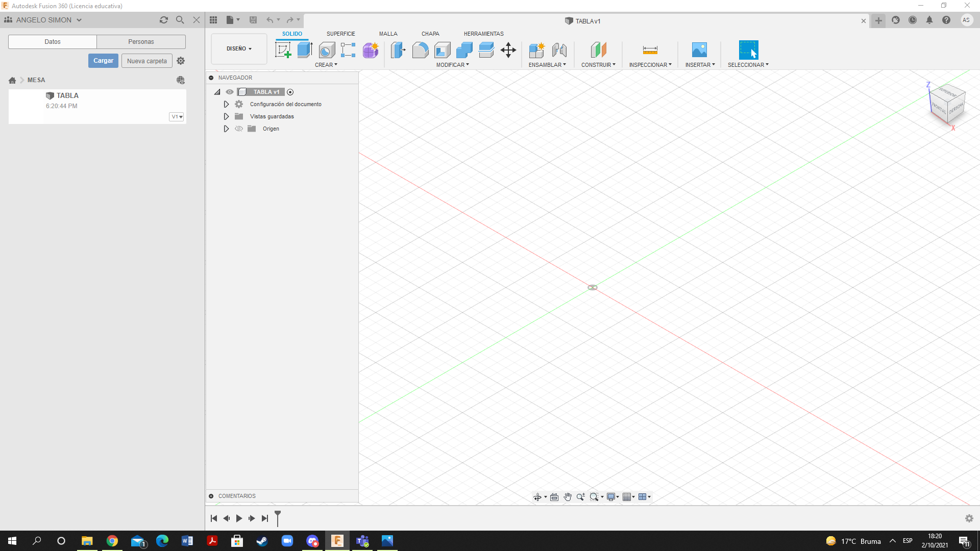
Task: Expand the COMENTARIOS panel
Action: tap(211, 496)
